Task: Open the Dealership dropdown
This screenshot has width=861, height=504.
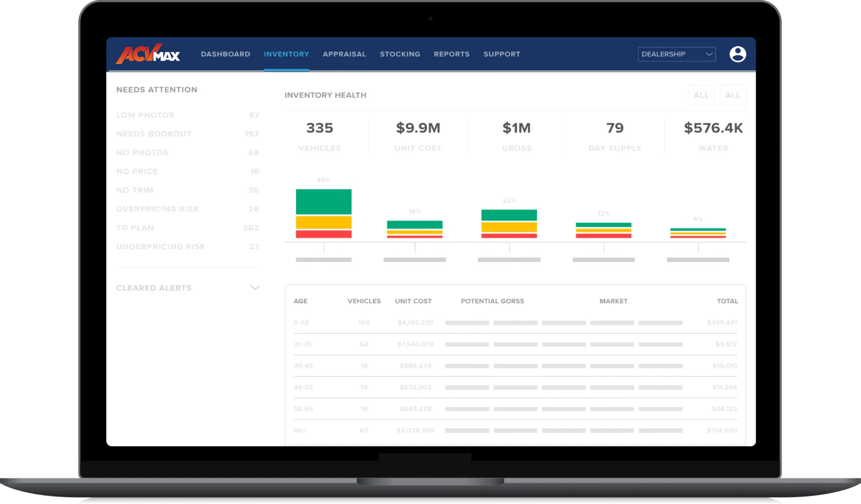Action: [x=676, y=54]
